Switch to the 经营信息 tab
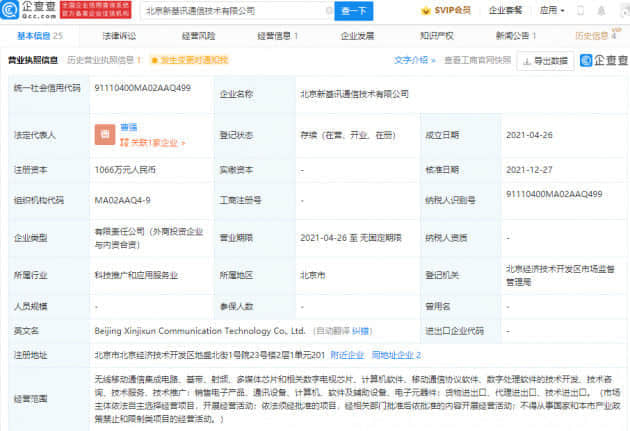Image resolution: width=630 pixels, height=431 pixels. click(277, 36)
